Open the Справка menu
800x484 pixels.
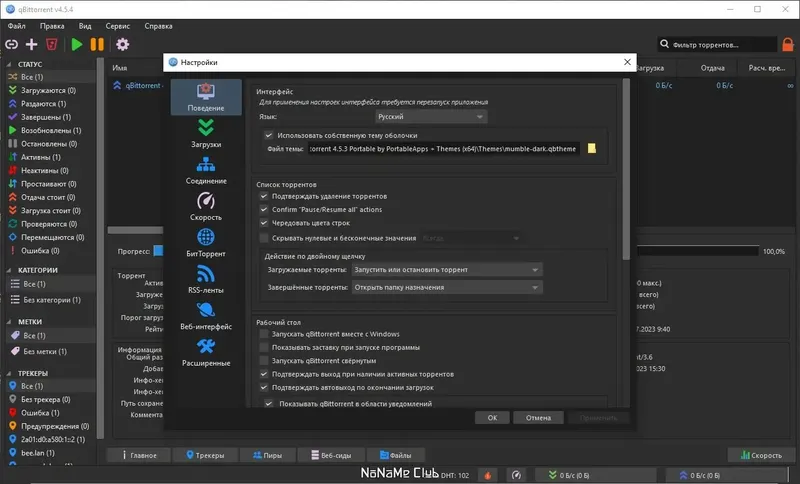pyautogui.click(x=158, y=26)
